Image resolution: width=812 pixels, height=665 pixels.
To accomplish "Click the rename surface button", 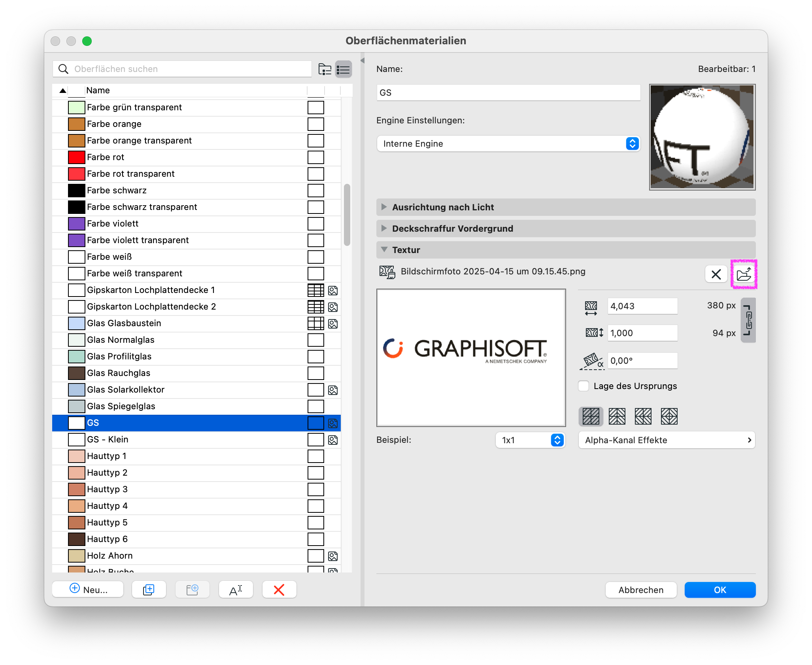I will click(236, 589).
